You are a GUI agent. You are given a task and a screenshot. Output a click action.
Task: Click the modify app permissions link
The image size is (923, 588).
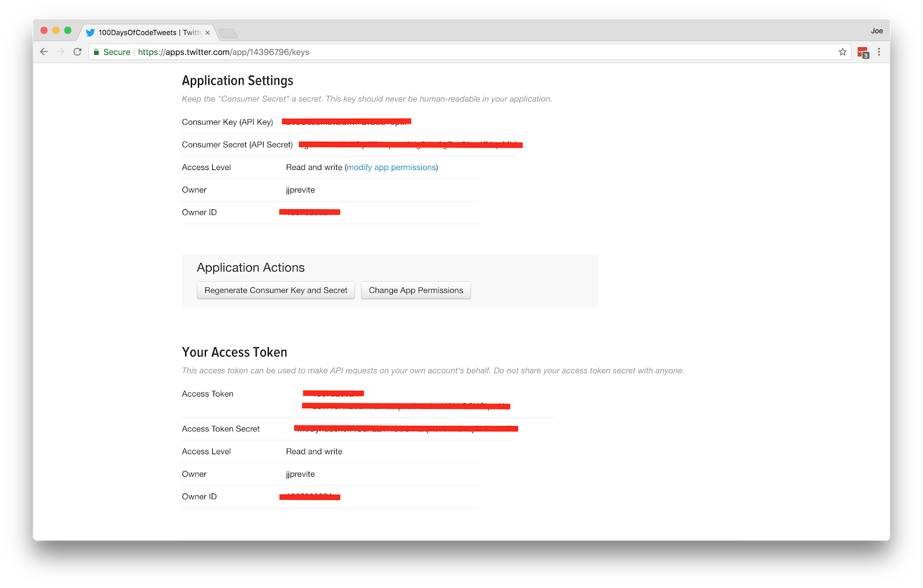click(391, 167)
